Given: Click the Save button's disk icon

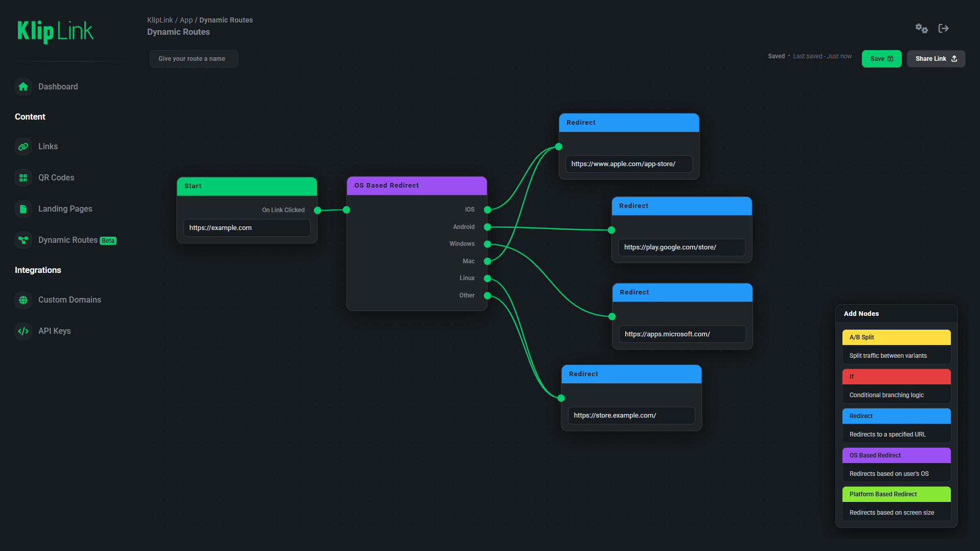Looking at the screenshot, I should pyautogui.click(x=891, y=59).
